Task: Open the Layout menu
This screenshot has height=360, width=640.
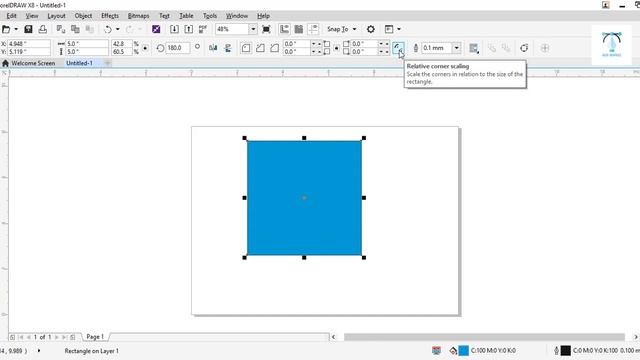Action: point(56,16)
